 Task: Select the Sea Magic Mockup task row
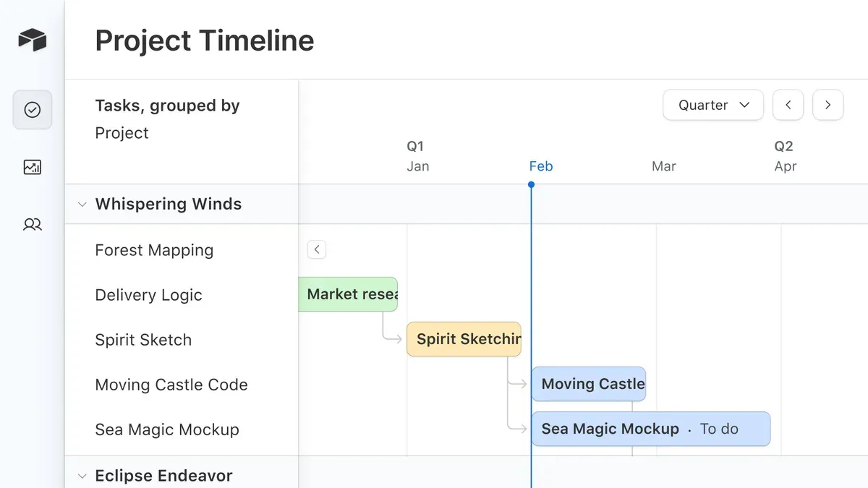pos(182,429)
